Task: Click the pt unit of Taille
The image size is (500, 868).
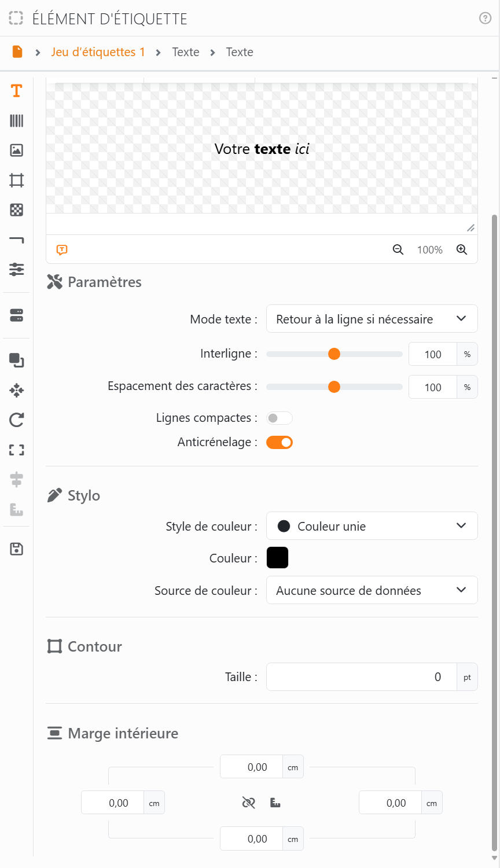Action: [x=467, y=677]
